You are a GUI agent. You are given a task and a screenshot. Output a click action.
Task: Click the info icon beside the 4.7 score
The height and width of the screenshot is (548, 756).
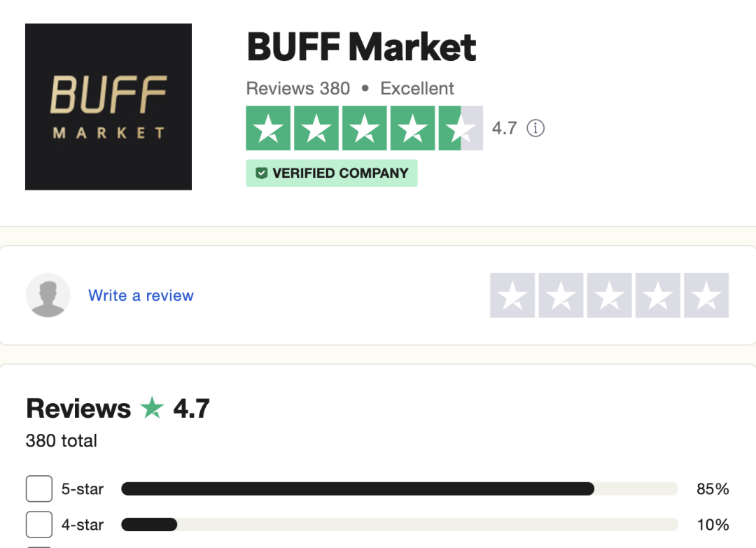tap(535, 128)
